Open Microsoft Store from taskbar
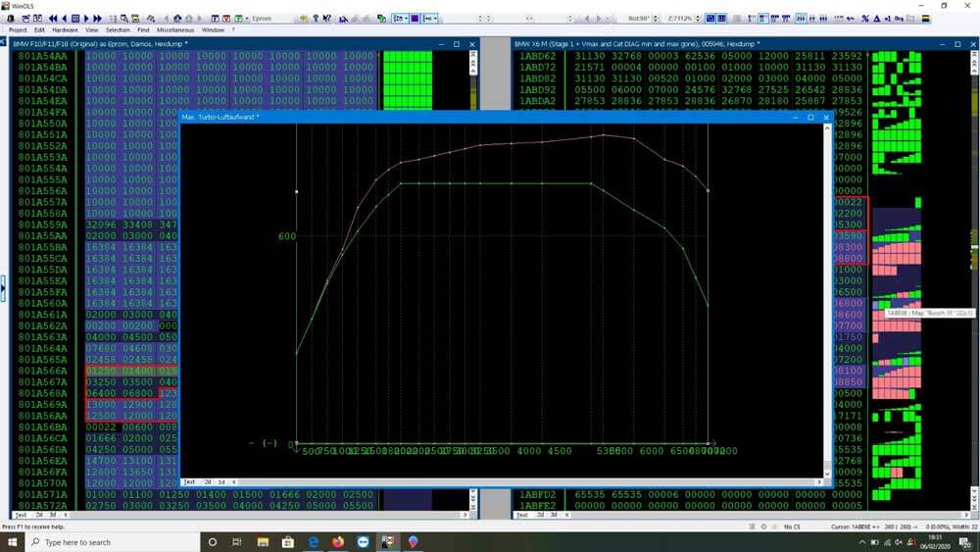Screen dimensions: 980x552 click(287, 542)
